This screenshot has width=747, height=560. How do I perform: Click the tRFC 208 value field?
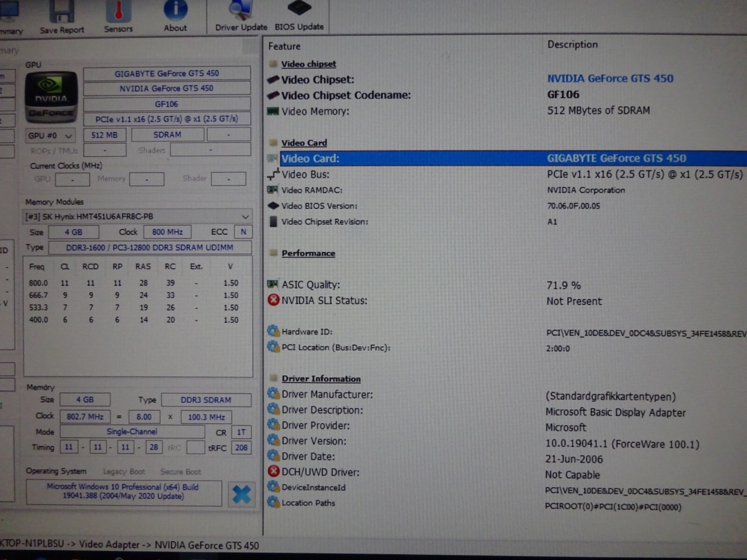click(x=241, y=448)
